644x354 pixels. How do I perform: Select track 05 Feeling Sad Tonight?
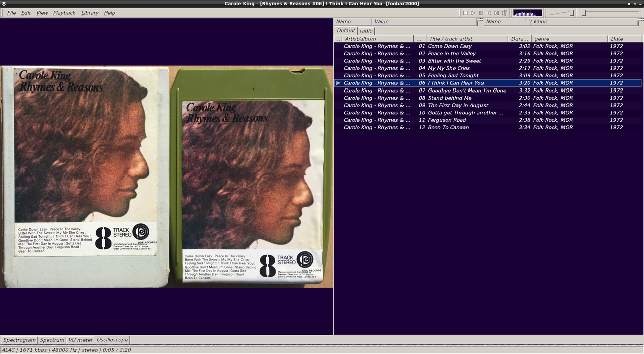[x=488, y=76]
